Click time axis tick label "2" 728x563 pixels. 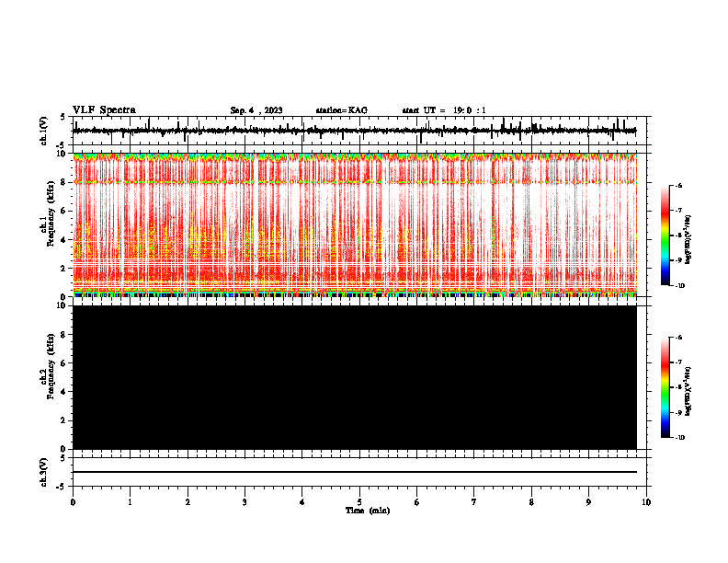click(x=188, y=502)
